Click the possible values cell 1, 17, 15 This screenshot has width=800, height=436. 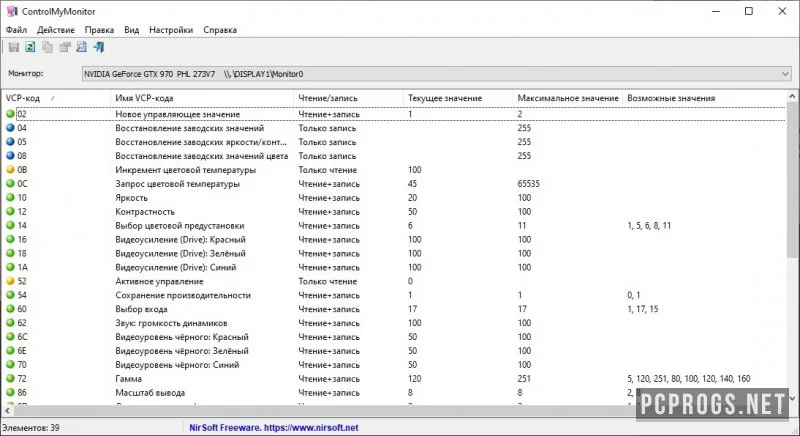tap(643, 309)
